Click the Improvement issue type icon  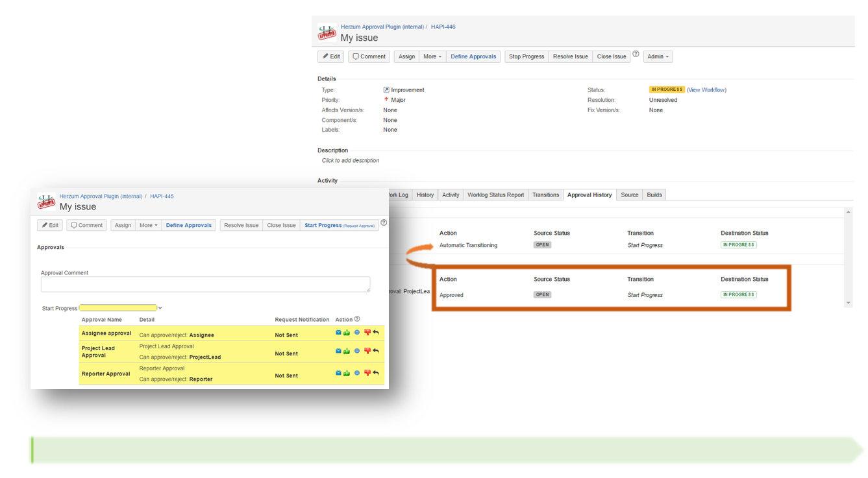tap(386, 90)
